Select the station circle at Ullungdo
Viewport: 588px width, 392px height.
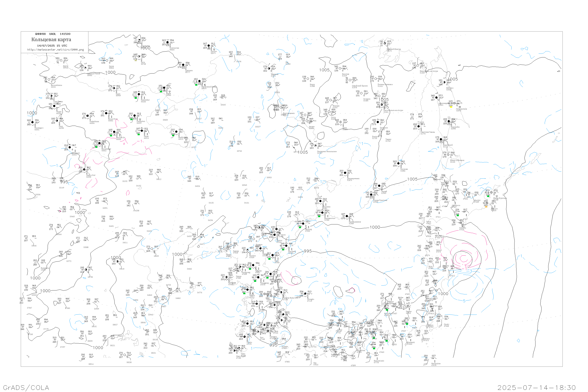click(305, 294)
